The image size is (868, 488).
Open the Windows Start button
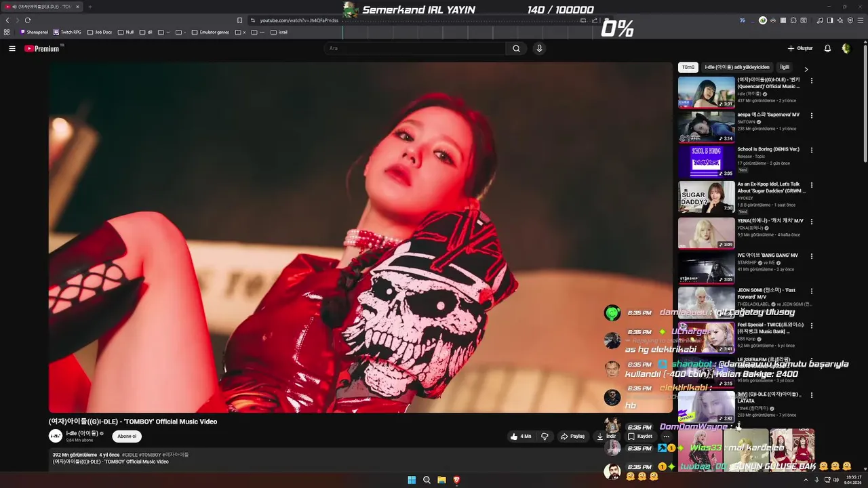[412, 480]
